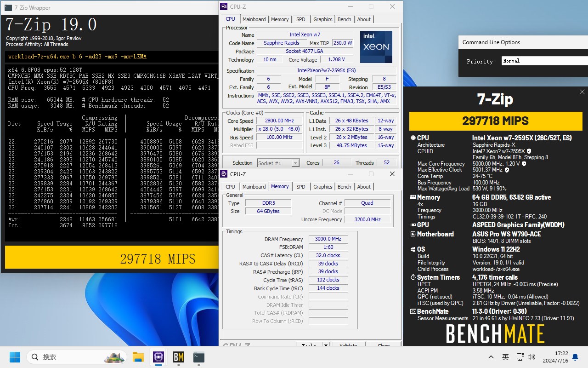The image size is (588, 368).
Task: Click the BenchMate BM taskbar icon
Action: click(178, 357)
